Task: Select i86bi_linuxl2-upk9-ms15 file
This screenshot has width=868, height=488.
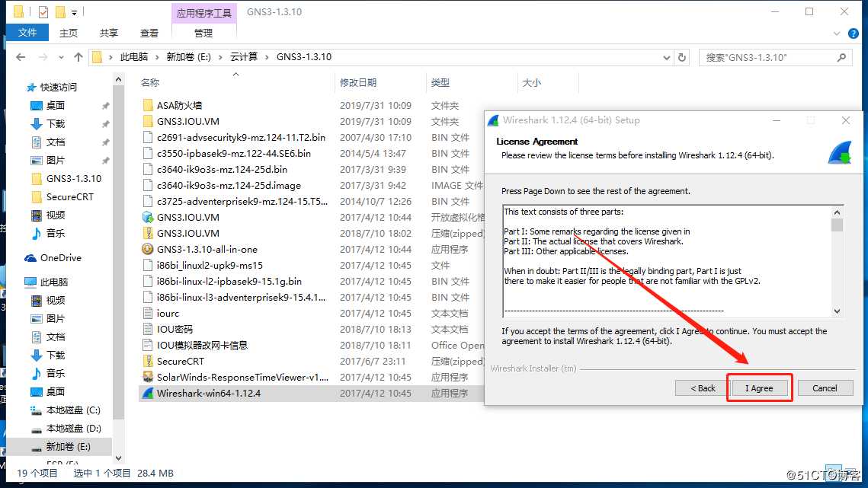Action: pyautogui.click(x=210, y=266)
